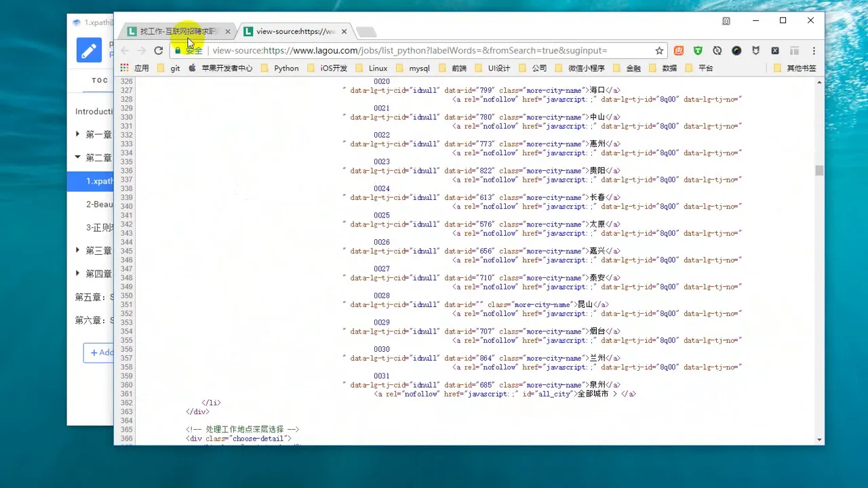Image resolution: width=868 pixels, height=488 pixels.
Task: Open 第五章 in the TOC
Action: 94,297
